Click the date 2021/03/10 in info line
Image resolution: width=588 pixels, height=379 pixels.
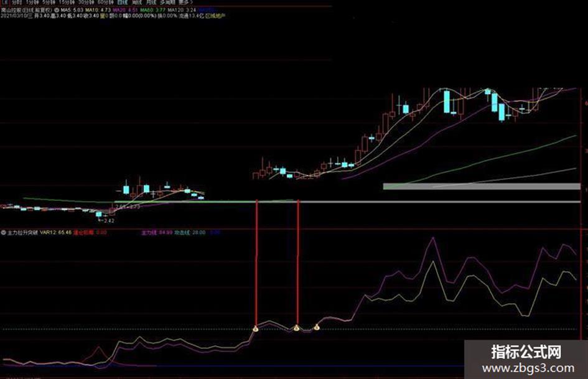[x=13, y=16]
